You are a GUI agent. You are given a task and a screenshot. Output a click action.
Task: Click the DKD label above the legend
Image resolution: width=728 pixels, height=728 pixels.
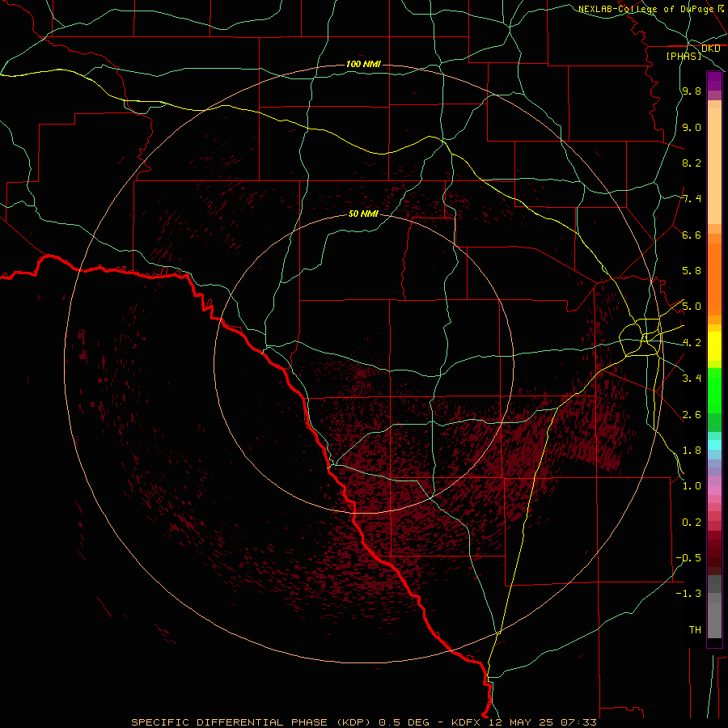pos(710,49)
